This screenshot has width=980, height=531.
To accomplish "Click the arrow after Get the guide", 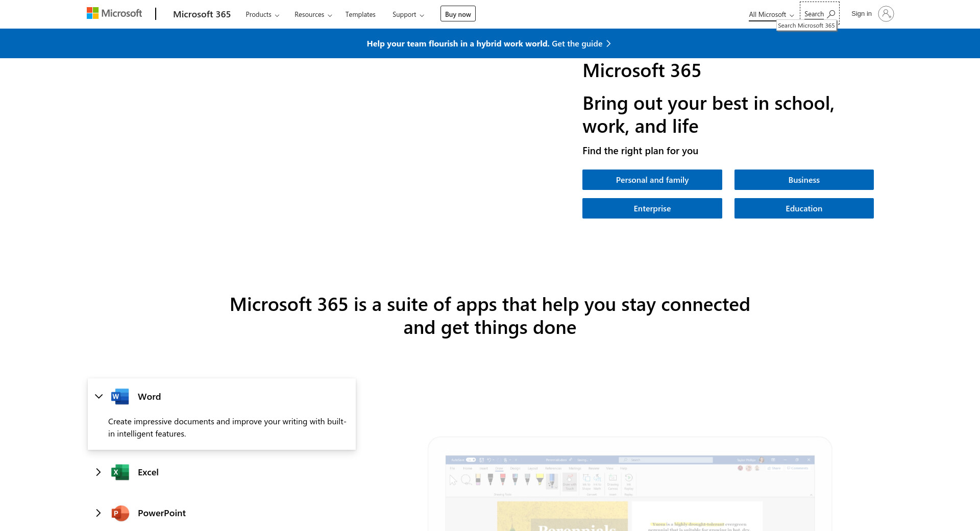I will pos(608,44).
